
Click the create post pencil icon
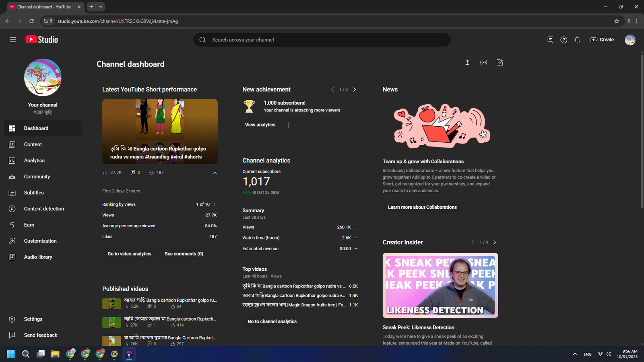point(500,62)
